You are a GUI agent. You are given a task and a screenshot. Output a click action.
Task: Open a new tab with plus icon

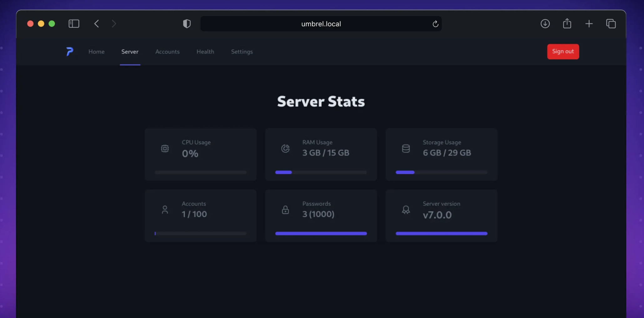[589, 23]
